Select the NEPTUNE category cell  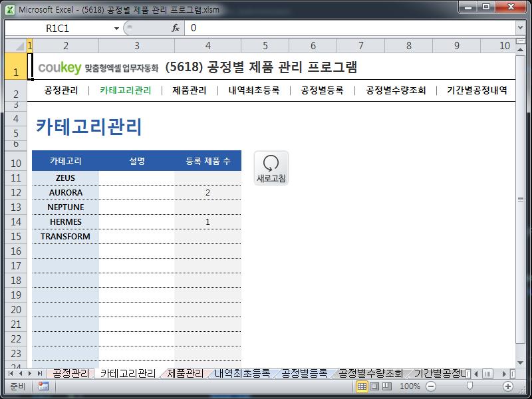point(65,207)
